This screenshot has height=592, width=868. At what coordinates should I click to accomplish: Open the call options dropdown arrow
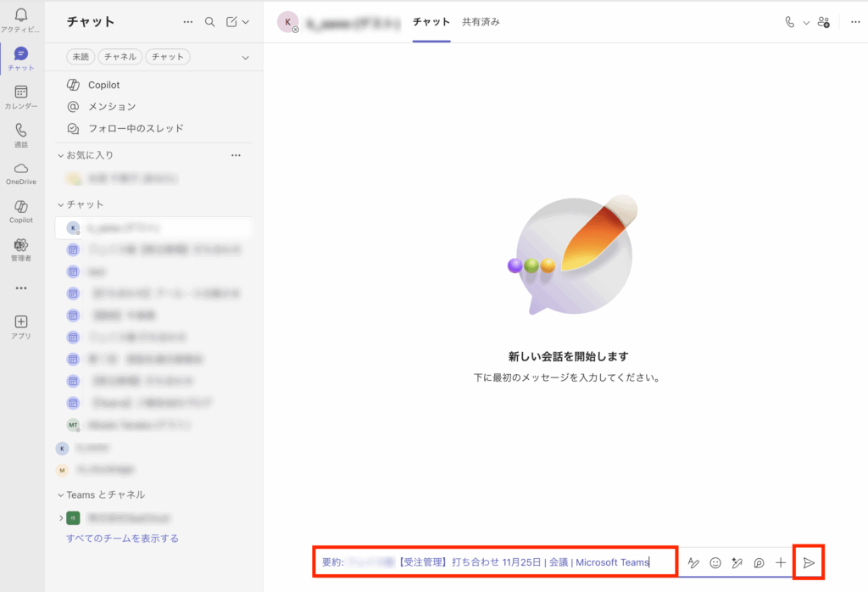(x=806, y=22)
